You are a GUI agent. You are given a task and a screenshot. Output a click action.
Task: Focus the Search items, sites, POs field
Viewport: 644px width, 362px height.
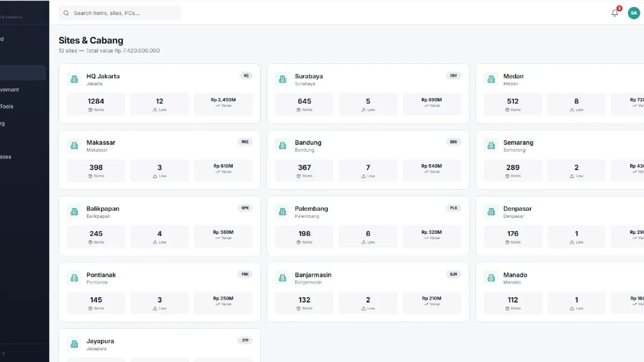click(120, 13)
